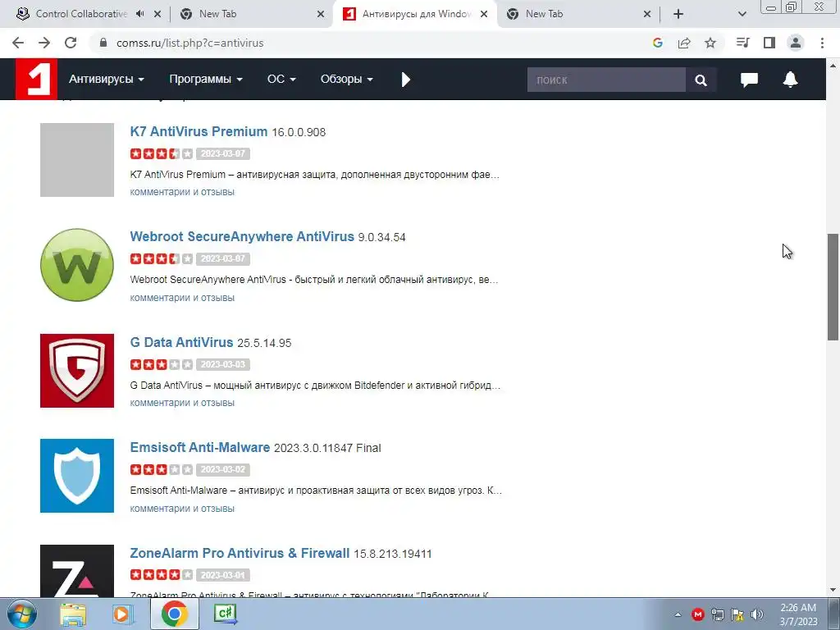Bookmark this page with star icon

tap(710, 43)
